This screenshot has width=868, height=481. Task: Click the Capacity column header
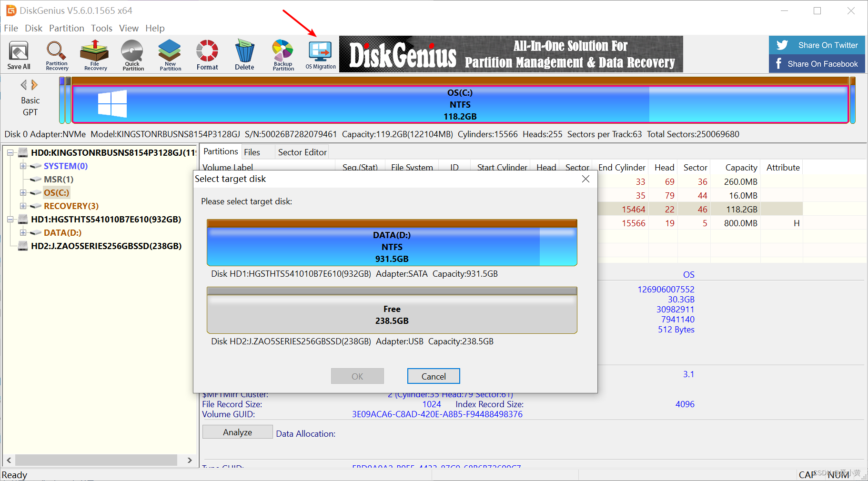click(x=741, y=167)
